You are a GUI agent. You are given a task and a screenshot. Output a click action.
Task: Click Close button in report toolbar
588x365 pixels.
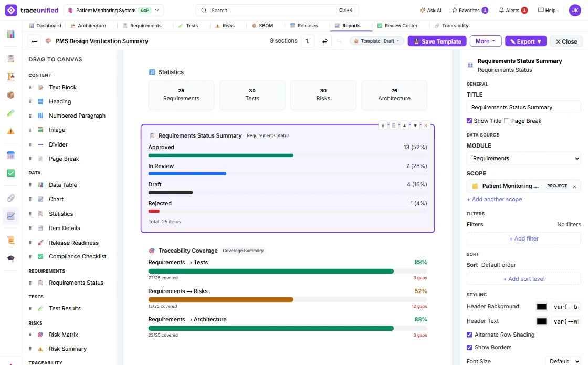tap(566, 41)
